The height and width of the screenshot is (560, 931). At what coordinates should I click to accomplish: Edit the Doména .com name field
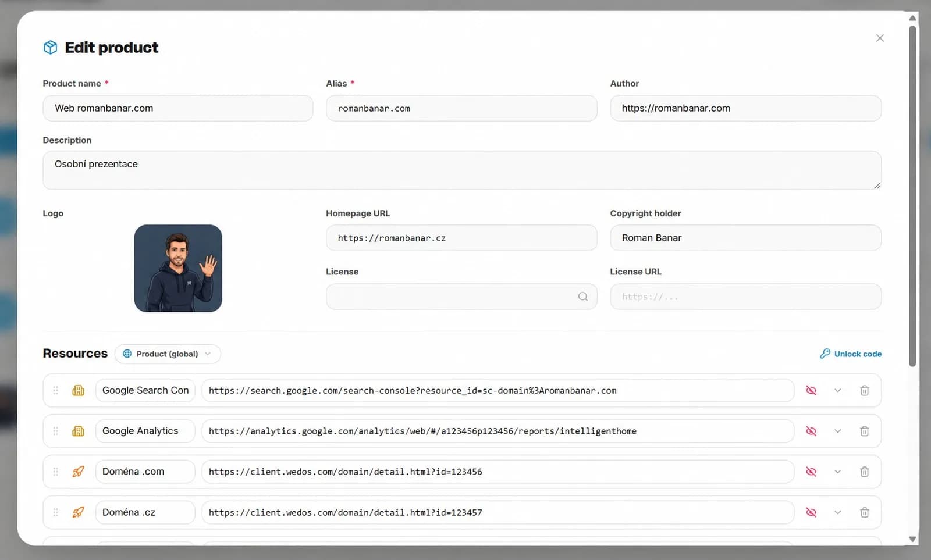click(145, 472)
